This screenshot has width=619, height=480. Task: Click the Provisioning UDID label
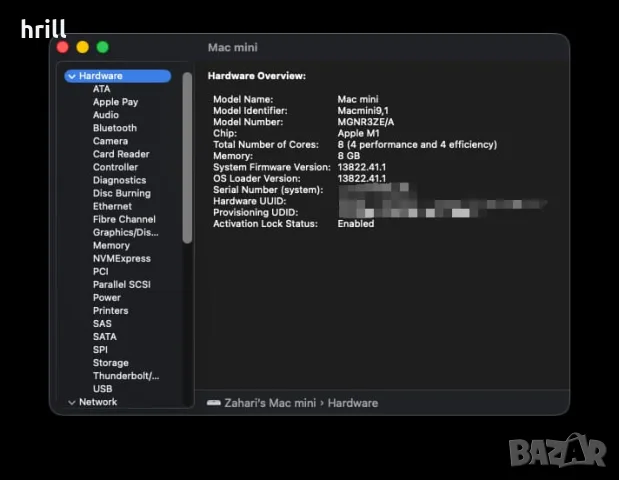(255, 213)
